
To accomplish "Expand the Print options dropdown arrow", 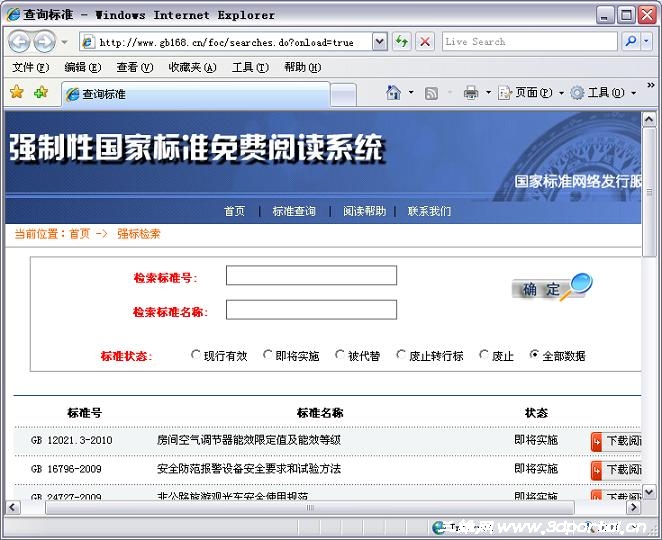I will point(488,92).
